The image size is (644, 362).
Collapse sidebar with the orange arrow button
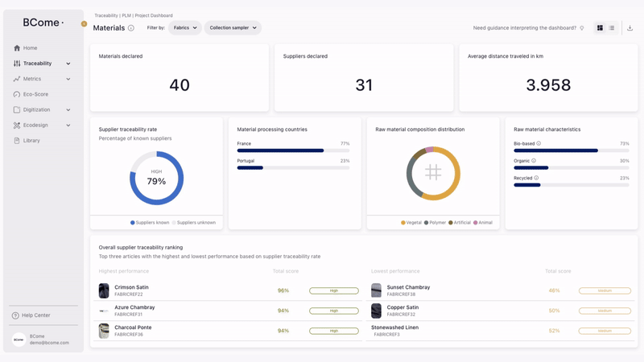click(84, 24)
